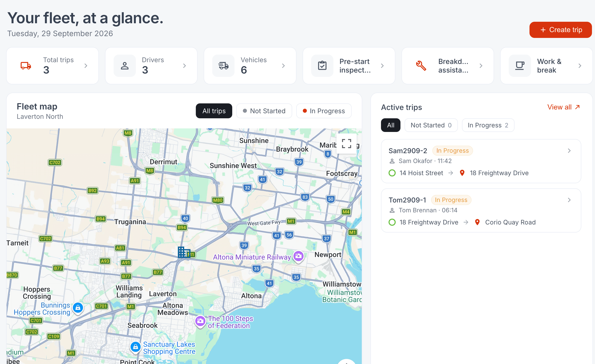Viewport: 595px width, 364px height.
Task: Filter fleet map to In Progress trips
Action: coord(324,111)
